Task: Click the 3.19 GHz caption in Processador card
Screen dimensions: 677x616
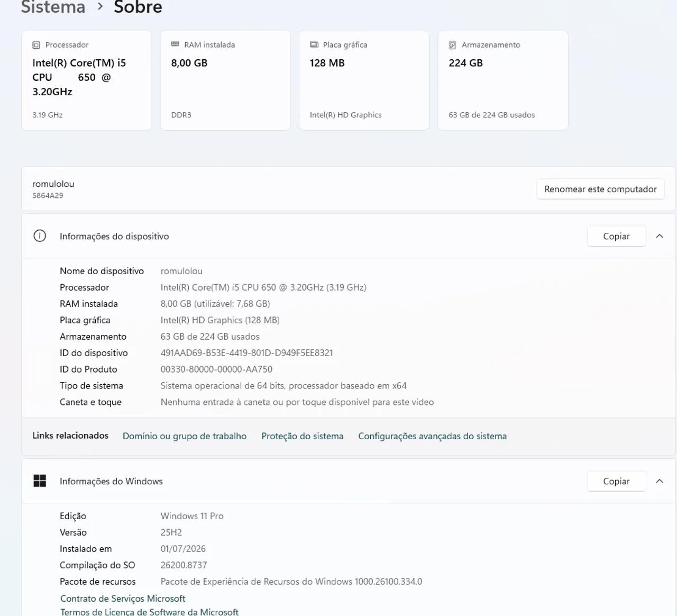Action: point(47,115)
